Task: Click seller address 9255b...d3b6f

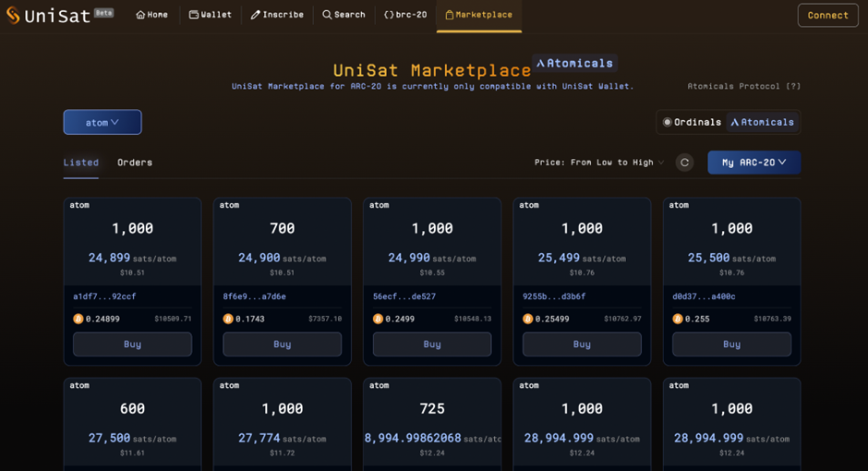Action: pos(554,296)
